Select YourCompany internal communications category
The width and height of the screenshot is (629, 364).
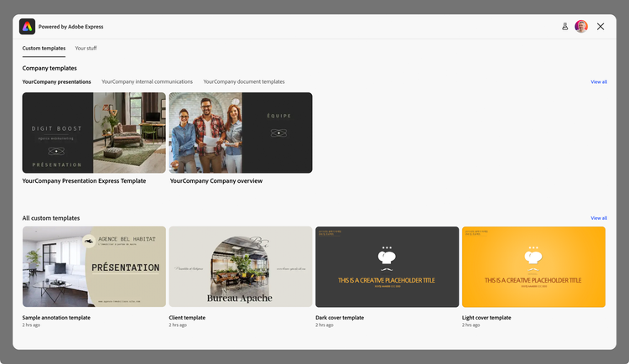point(148,82)
